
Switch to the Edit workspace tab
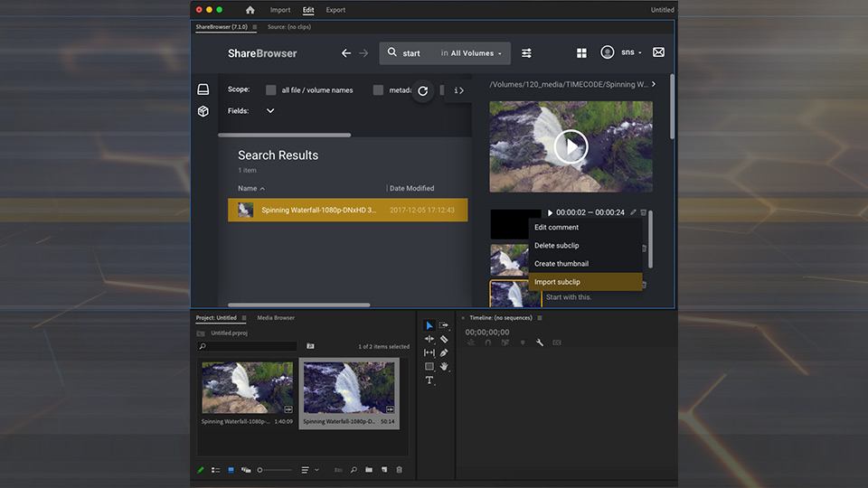pyautogui.click(x=308, y=10)
